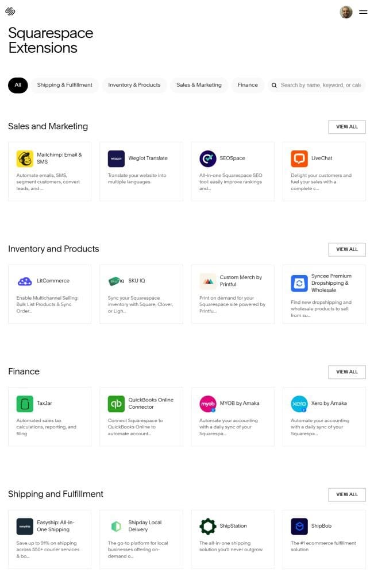Click the search extensions input field
This screenshot has height=588, width=374.
319,85
